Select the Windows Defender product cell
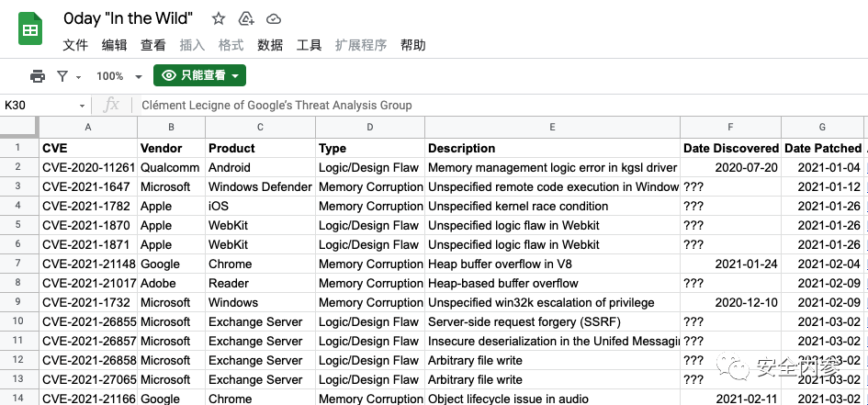 coord(260,186)
